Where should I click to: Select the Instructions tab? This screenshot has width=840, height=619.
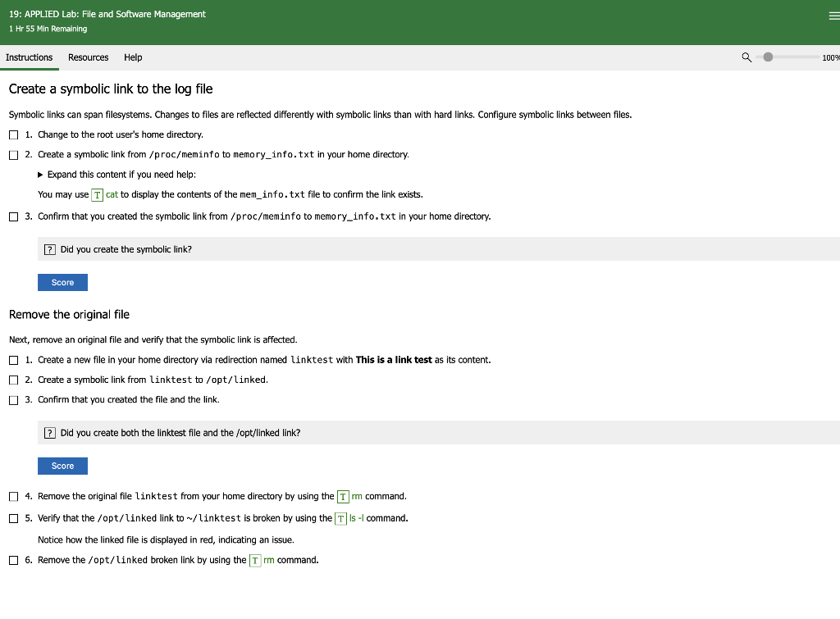30,57
